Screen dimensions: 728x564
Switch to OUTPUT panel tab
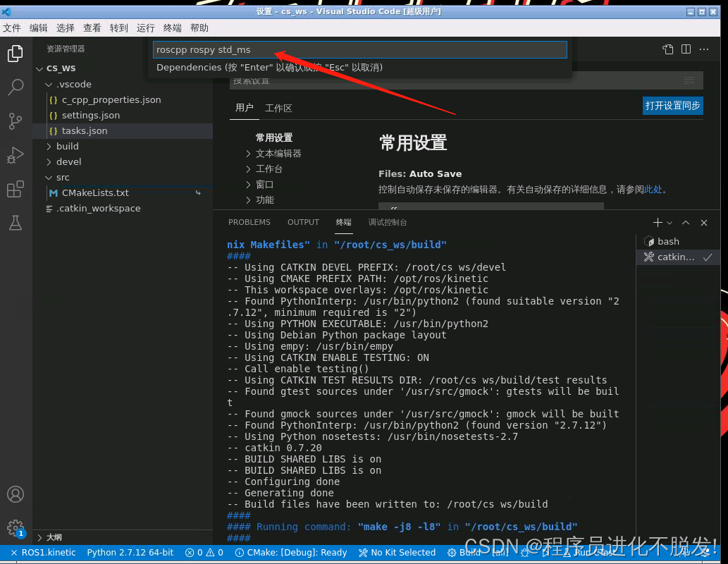pos(303,223)
